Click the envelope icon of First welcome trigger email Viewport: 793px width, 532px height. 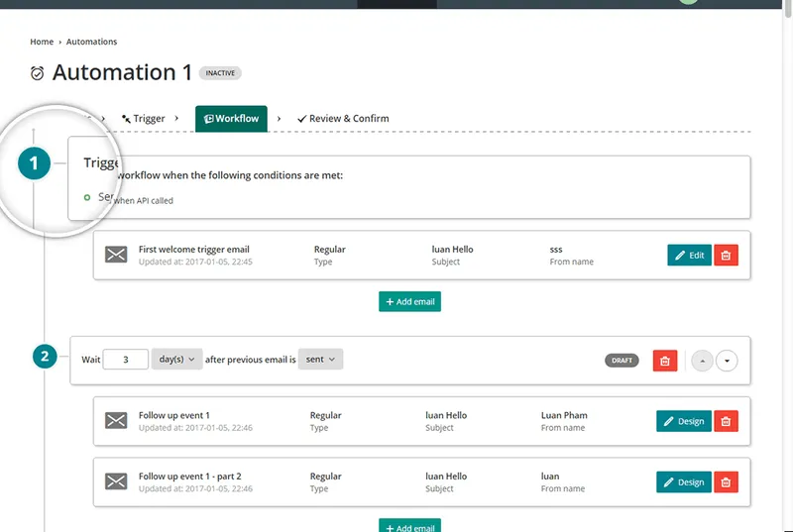point(116,255)
